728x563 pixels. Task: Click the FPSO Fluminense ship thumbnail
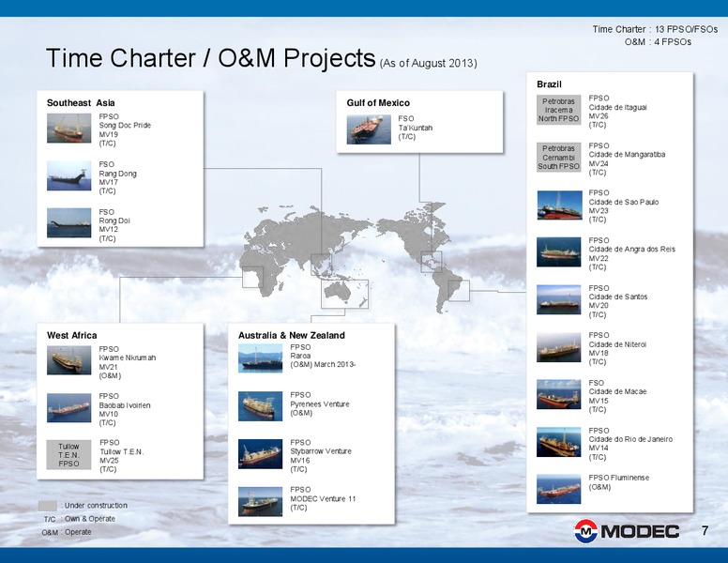coord(558,489)
